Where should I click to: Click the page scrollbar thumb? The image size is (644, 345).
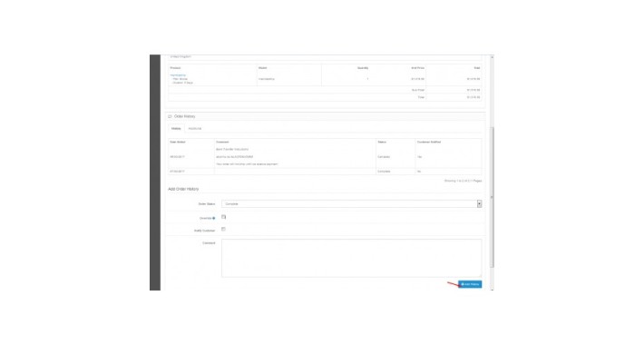pyautogui.click(x=492, y=197)
